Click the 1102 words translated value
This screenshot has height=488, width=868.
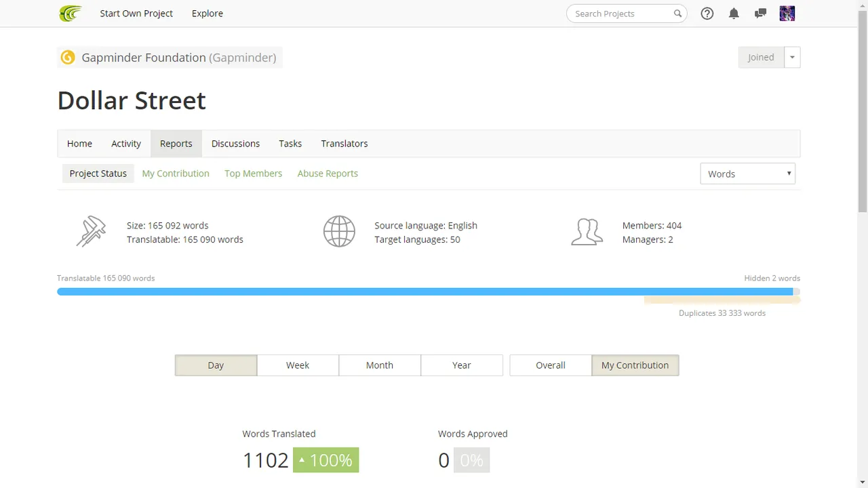266,460
